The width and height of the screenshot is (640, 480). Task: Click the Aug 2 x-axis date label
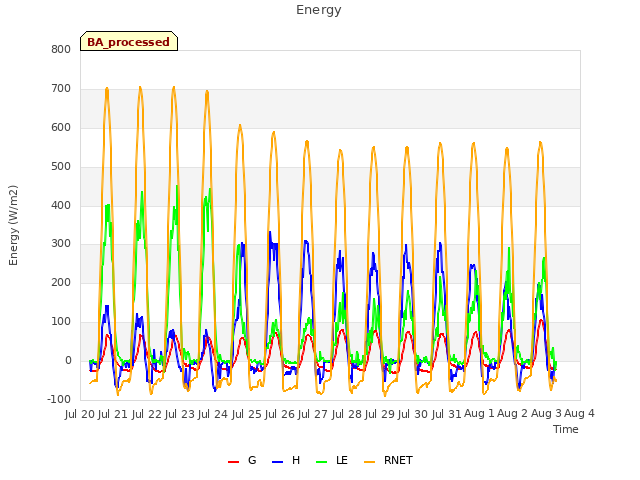click(513, 414)
